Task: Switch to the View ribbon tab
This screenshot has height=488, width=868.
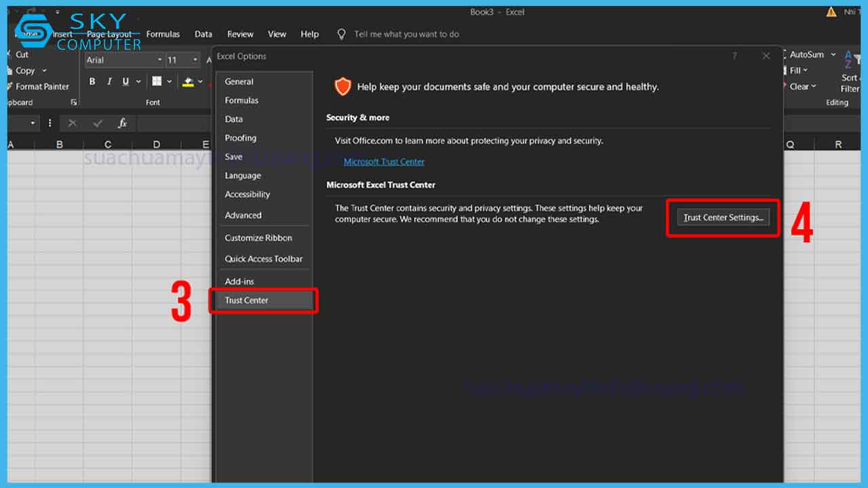Action: tap(277, 34)
